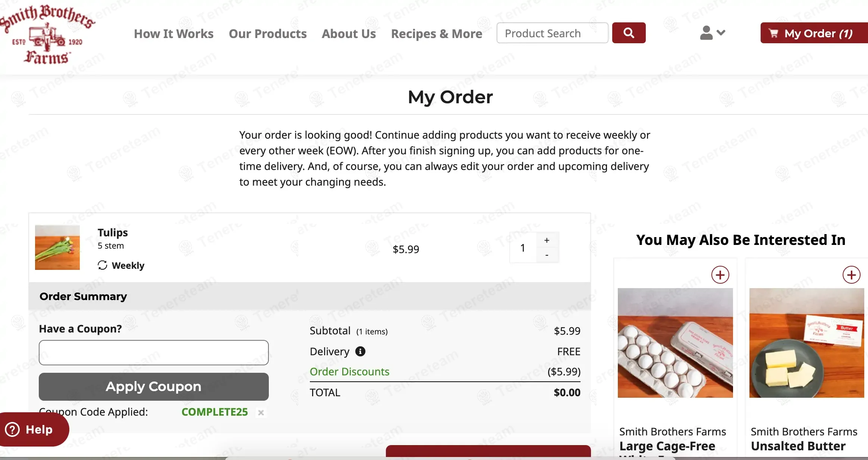
Task: Go to the About Us page
Action: pyautogui.click(x=349, y=34)
